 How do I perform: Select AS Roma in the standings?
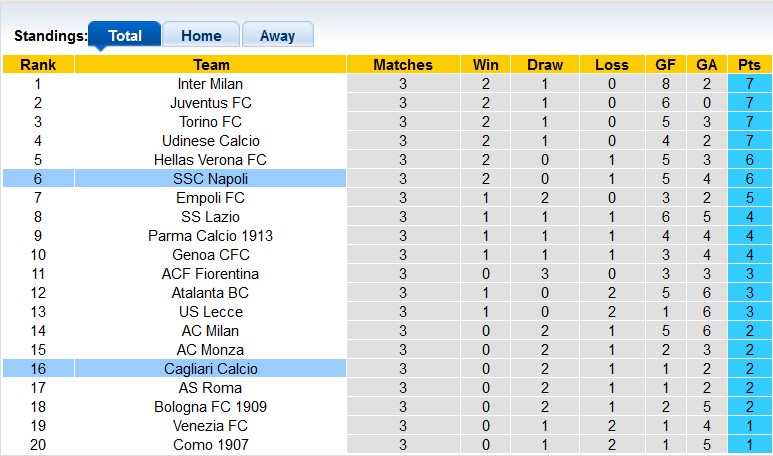tap(210, 388)
